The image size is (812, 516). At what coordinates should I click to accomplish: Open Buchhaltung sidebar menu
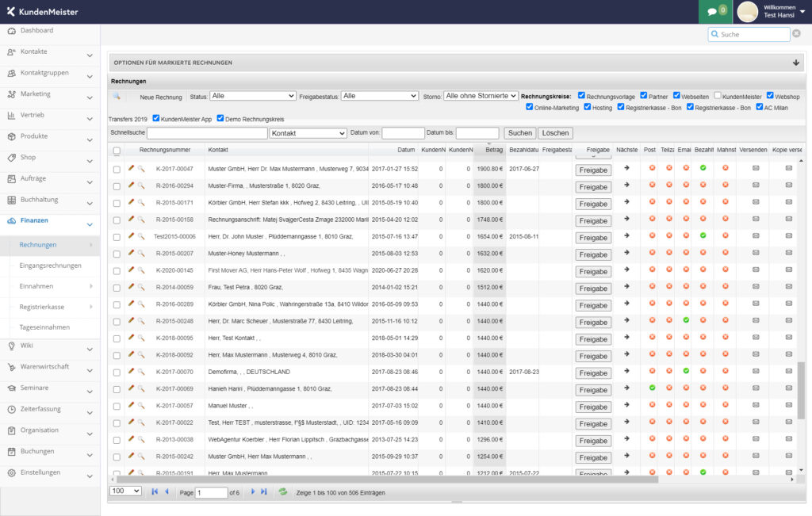[x=50, y=200]
